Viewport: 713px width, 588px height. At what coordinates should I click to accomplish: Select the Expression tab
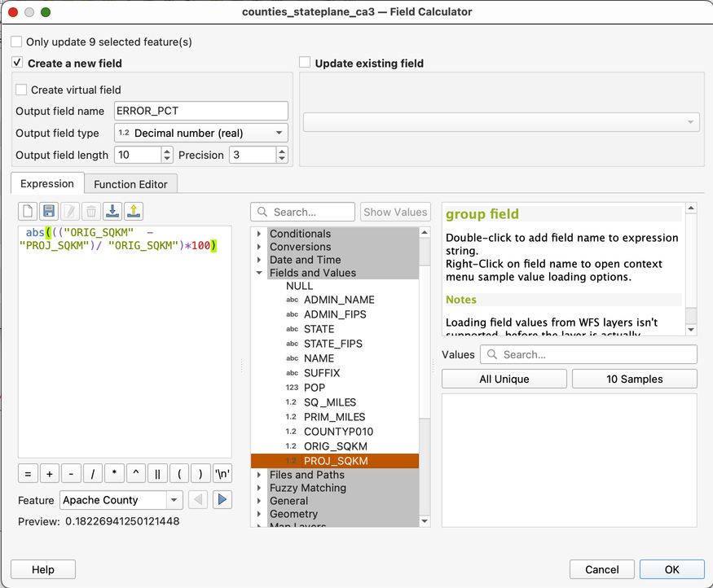click(x=47, y=184)
